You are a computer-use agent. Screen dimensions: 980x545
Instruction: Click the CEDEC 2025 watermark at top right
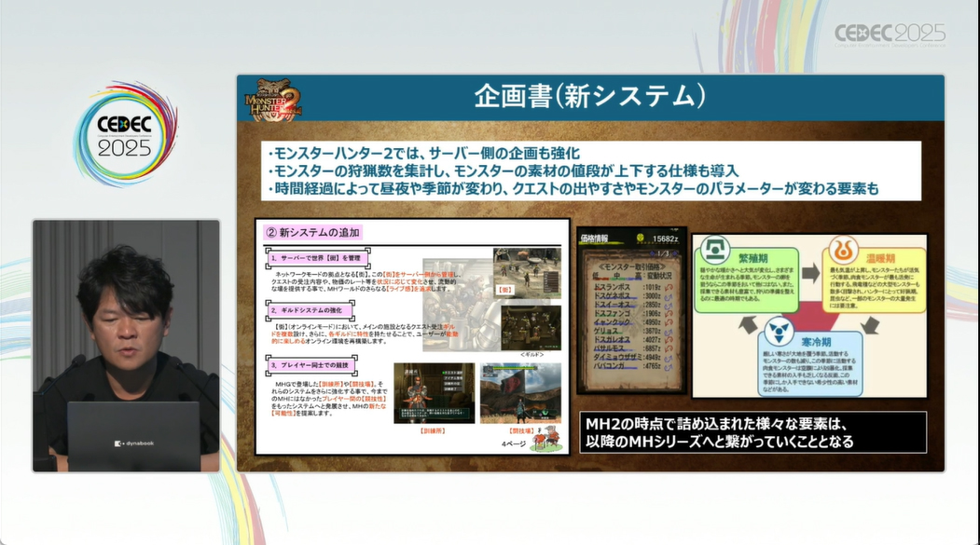(x=890, y=35)
